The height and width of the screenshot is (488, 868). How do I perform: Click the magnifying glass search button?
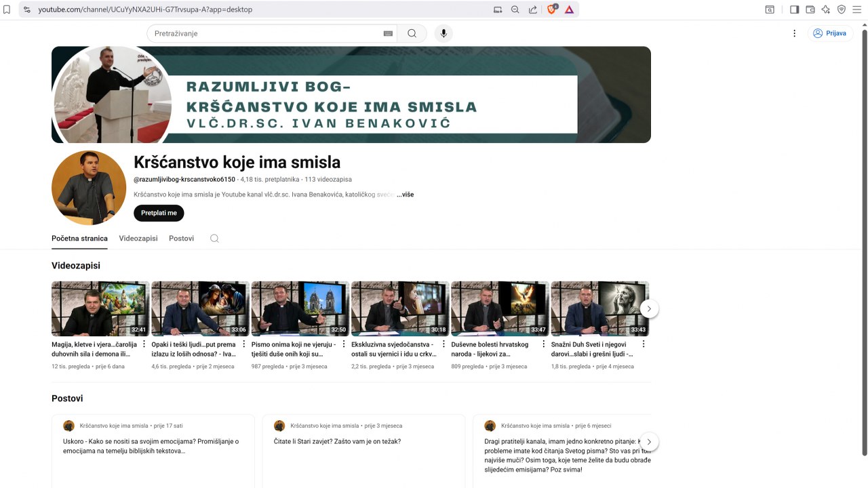pos(412,33)
